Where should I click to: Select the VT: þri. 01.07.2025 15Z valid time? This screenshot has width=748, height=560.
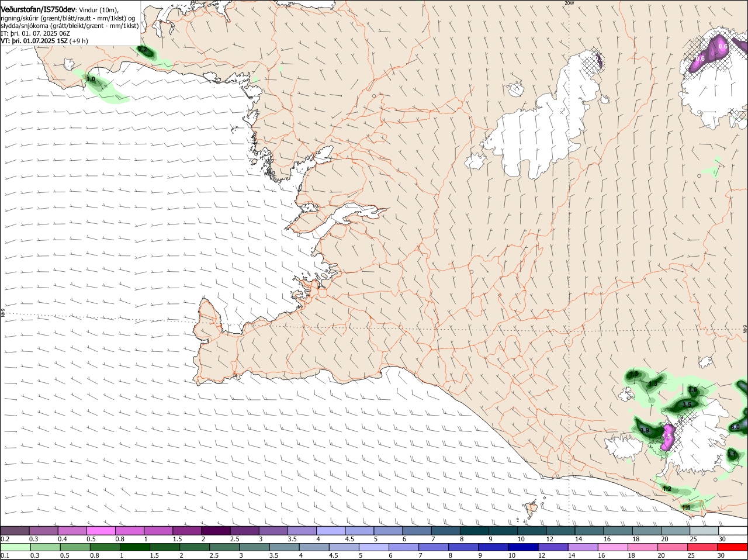click(x=34, y=41)
